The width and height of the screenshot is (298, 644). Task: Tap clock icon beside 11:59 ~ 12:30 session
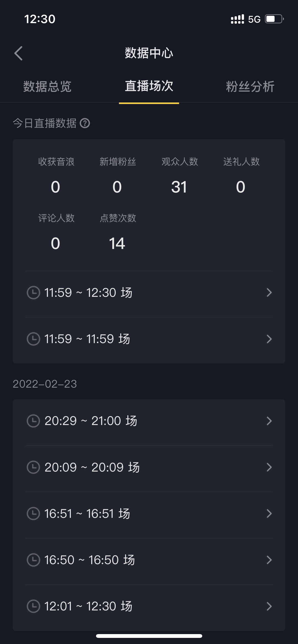[x=33, y=292]
